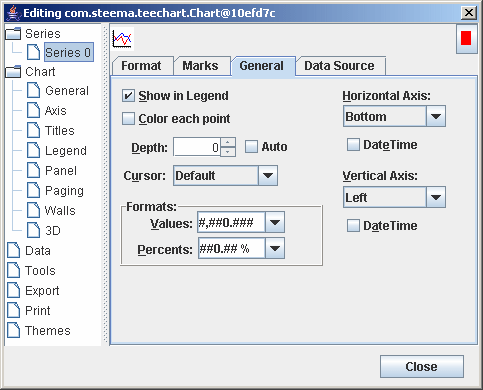Open the Data tree item

tap(38, 251)
